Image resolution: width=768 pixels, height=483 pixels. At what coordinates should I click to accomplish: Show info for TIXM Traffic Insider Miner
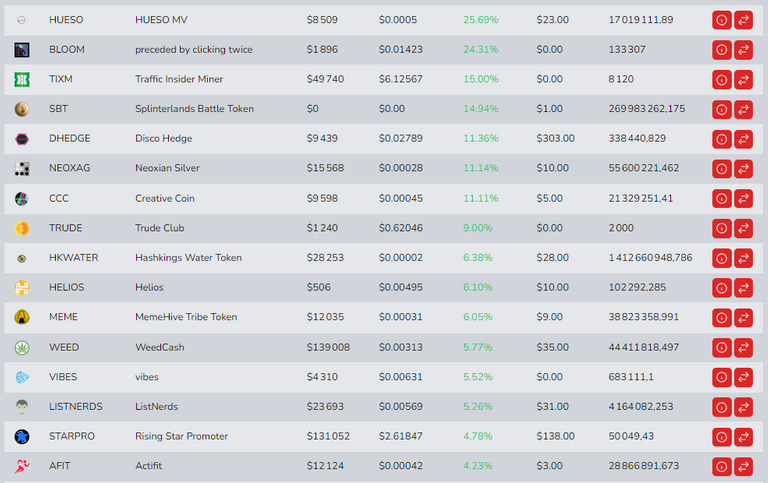click(x=721, y=79)
